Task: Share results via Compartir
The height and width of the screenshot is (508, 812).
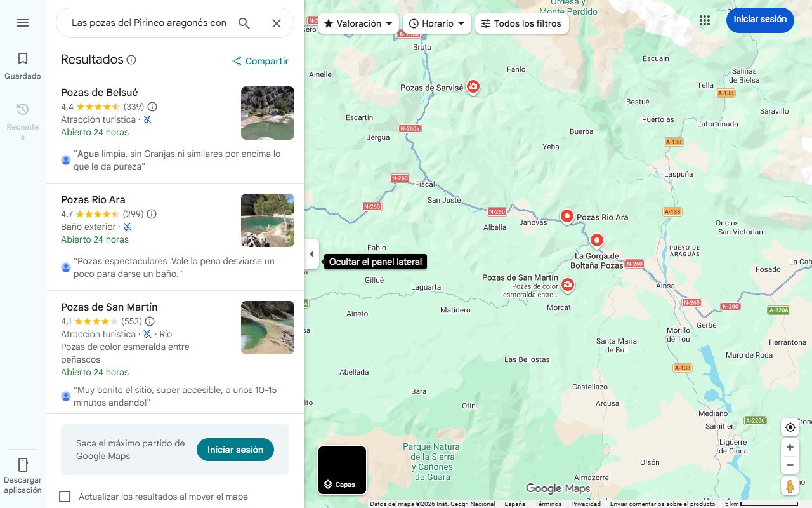Action: [260, 61]
